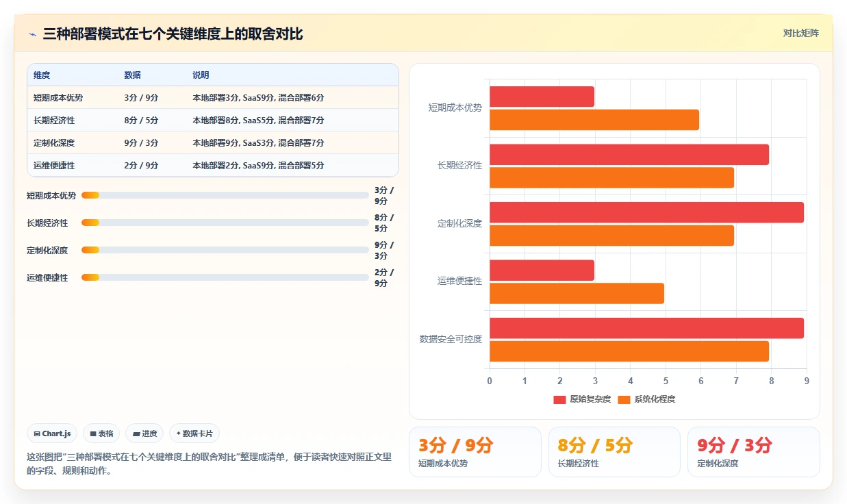Click orange bar for 运维便捷性 in chart
Screen dimensions: 847x504
click(x=577, y=293)
